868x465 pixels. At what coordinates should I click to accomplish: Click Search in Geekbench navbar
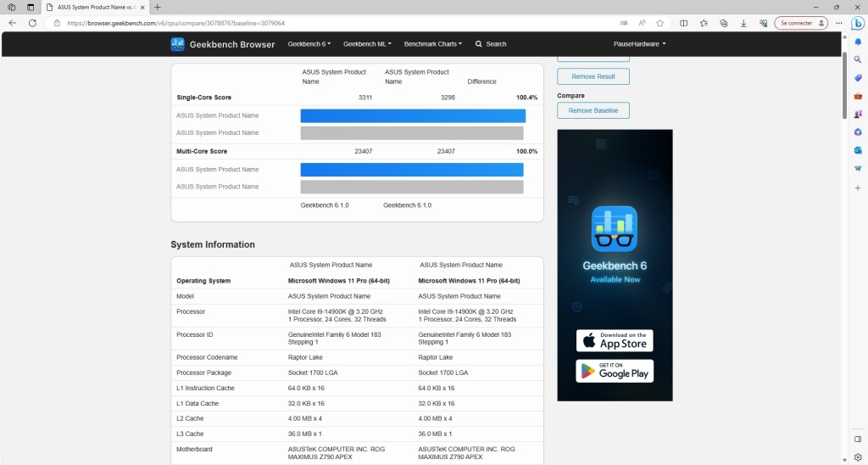coord(491,44)
